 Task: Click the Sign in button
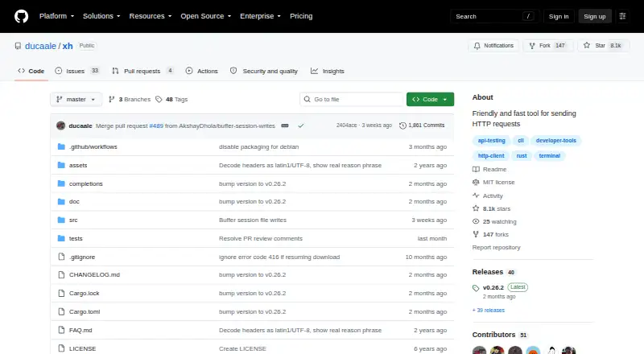click(x=559, y=16)
